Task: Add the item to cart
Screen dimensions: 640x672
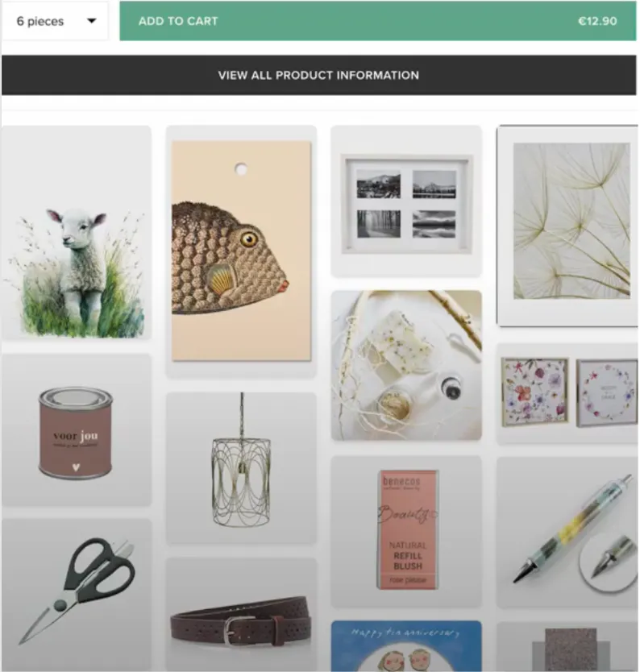Action: [378, 21]
